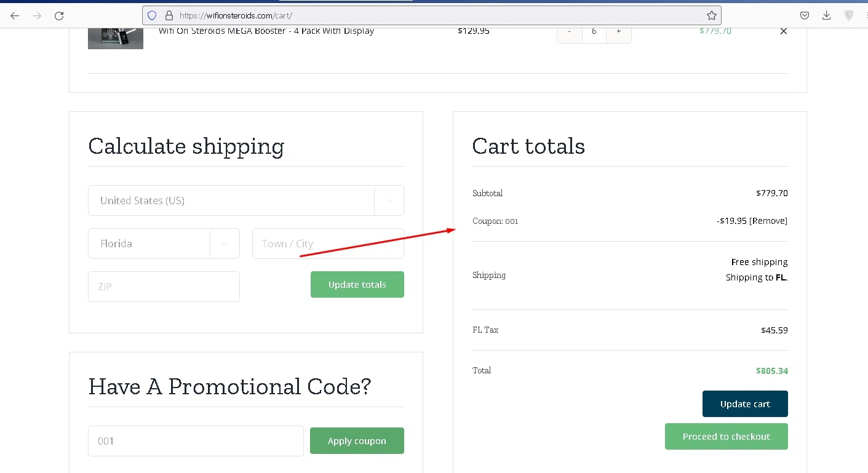Reload the page with refresh icon
Screen dimensions: 868x473
click(59, 15)
